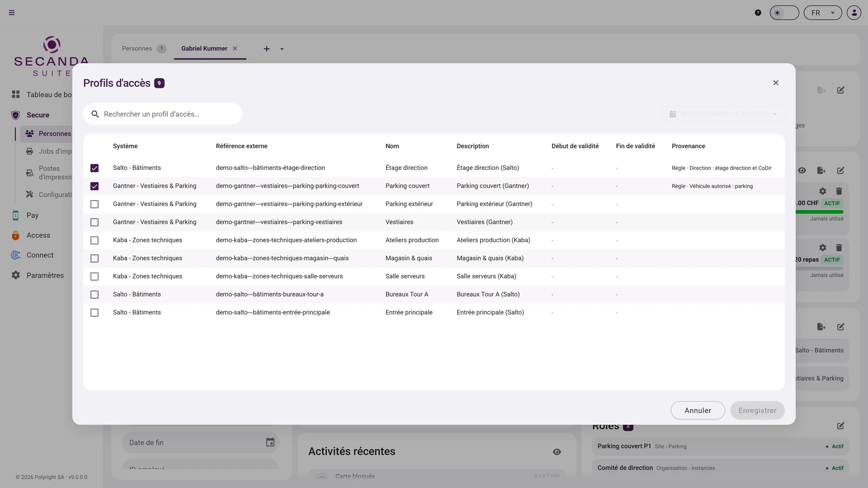Switch to the Personnes tab

point(144,48)
